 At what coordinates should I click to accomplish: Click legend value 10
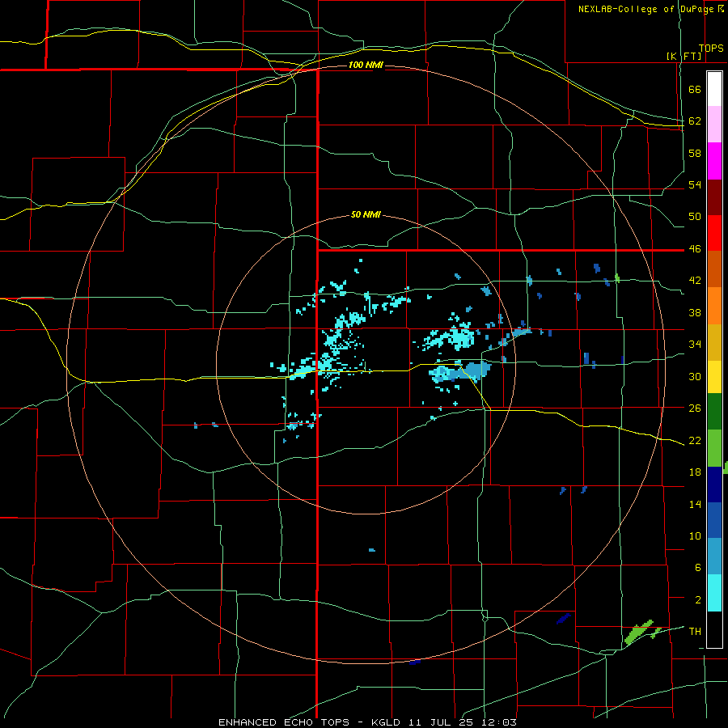695,536
